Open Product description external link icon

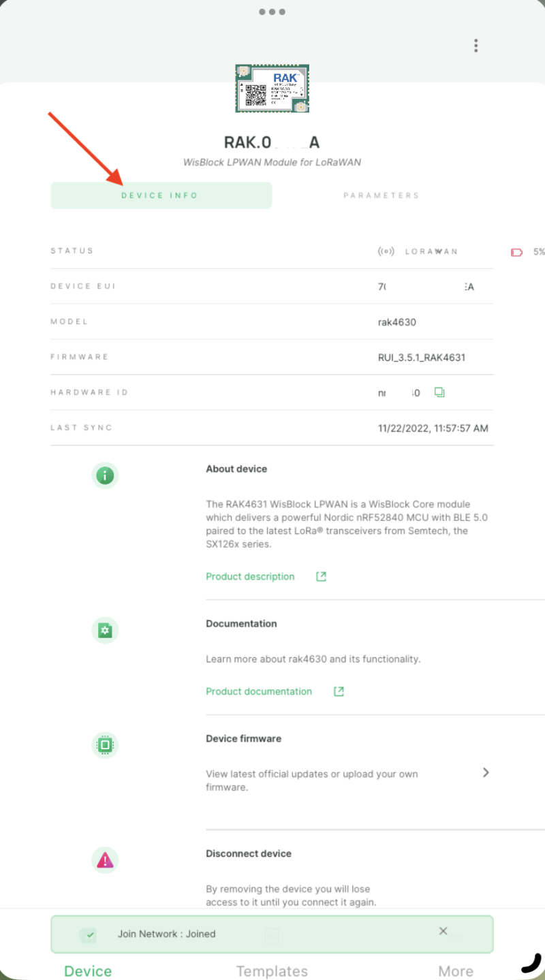(320, 576)
